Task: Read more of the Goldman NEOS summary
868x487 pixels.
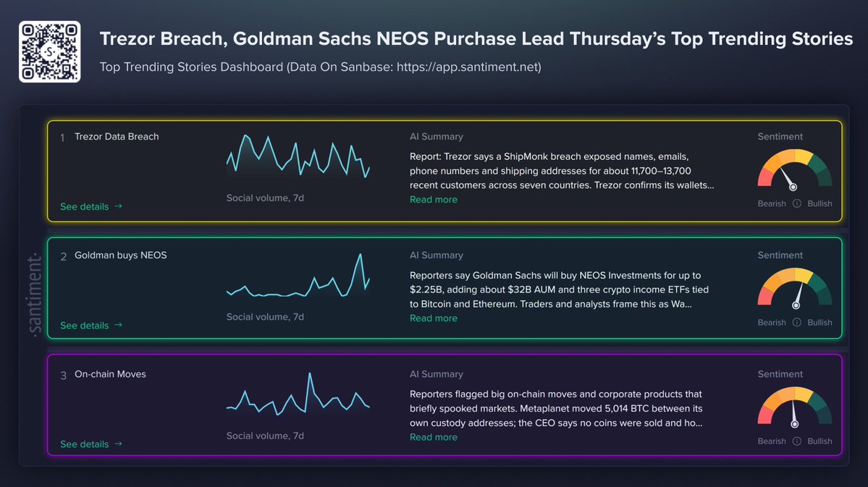Action: [x=434, y=318]
